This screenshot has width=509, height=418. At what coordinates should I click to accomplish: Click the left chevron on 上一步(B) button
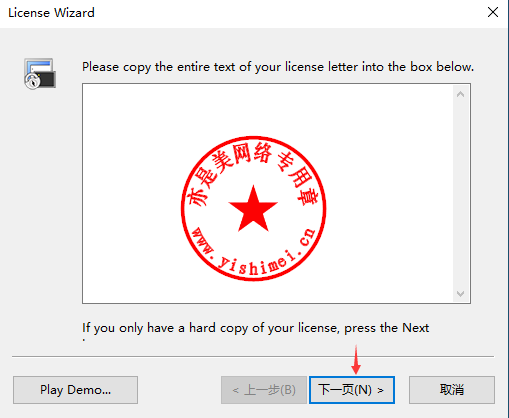coord(236,390)
